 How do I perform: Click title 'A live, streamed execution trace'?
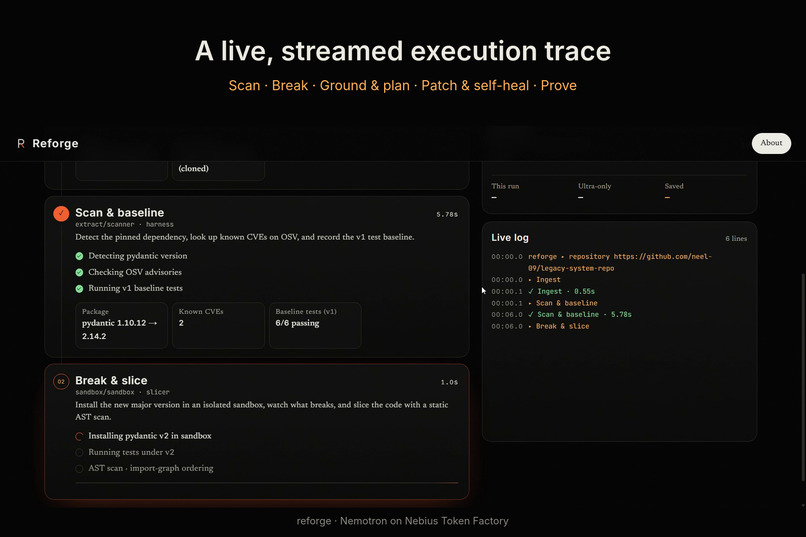[403, 51]
